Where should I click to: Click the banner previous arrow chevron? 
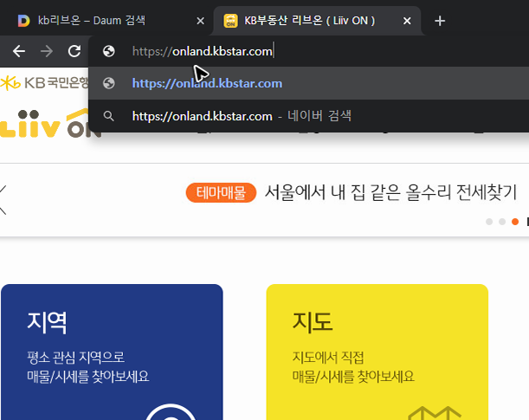[3, 200]
